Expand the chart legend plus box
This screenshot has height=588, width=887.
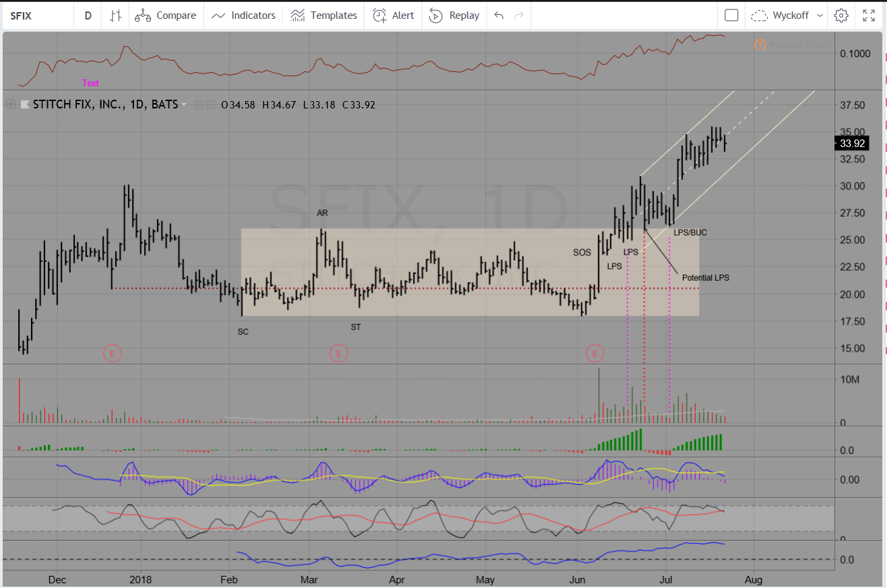11,104
